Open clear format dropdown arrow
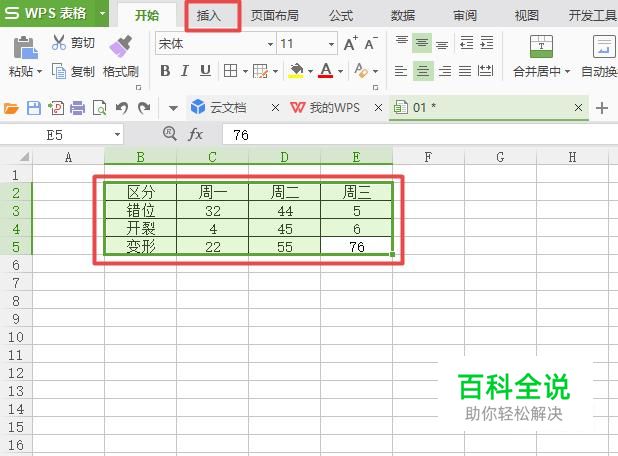Image resolution: width=618 pixels, height=456 pixels. point(376,72)
